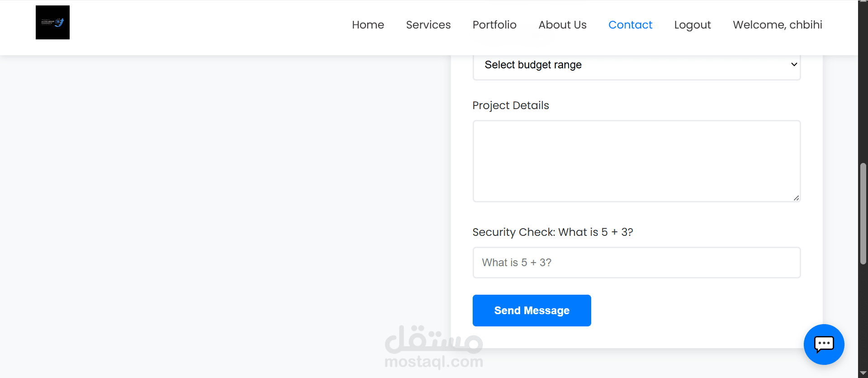Select the Contact nav item

[630, 25]
